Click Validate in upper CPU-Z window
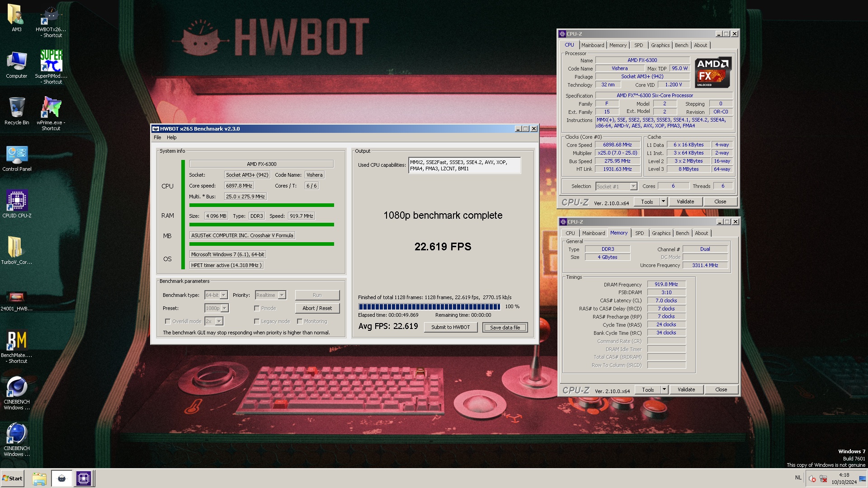The width and height of the screenshot is (868, 488). [x=685, y=202]
